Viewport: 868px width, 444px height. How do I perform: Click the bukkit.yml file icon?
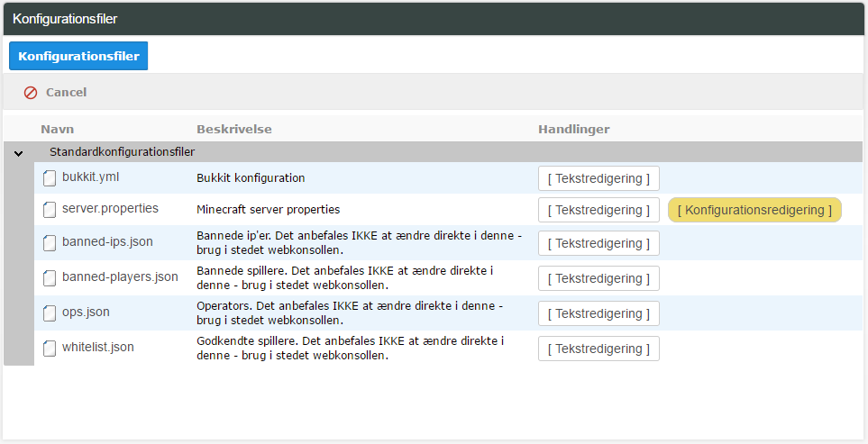point(50,178)
